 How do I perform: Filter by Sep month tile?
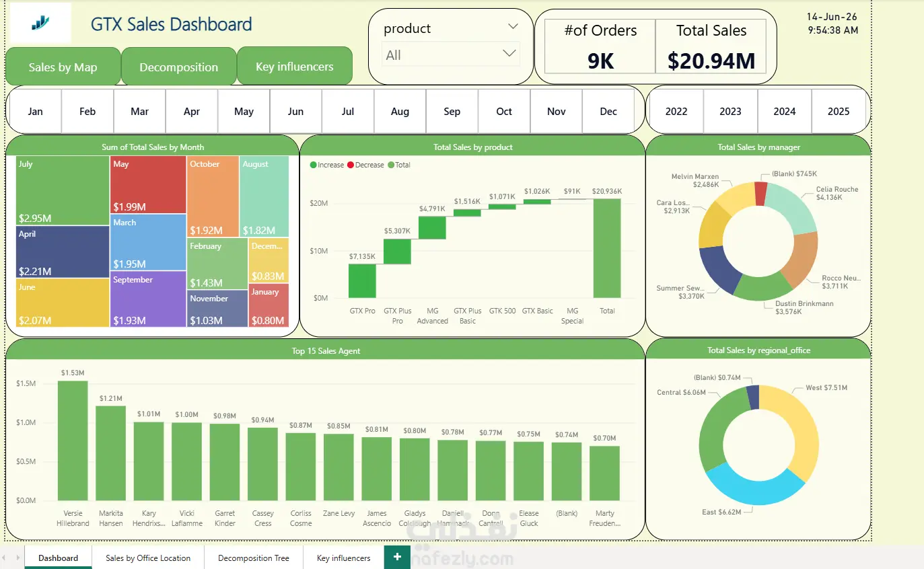click(x=452, y=111)
